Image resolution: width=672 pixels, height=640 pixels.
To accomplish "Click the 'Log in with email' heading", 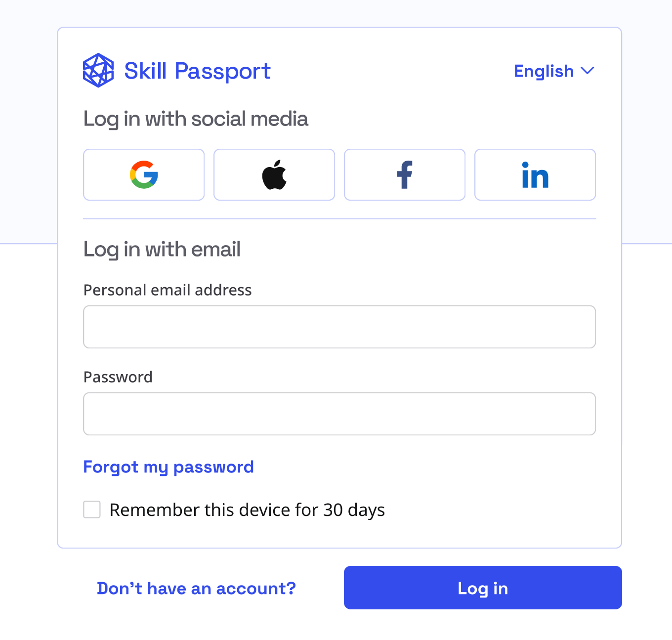I will 162,250.
